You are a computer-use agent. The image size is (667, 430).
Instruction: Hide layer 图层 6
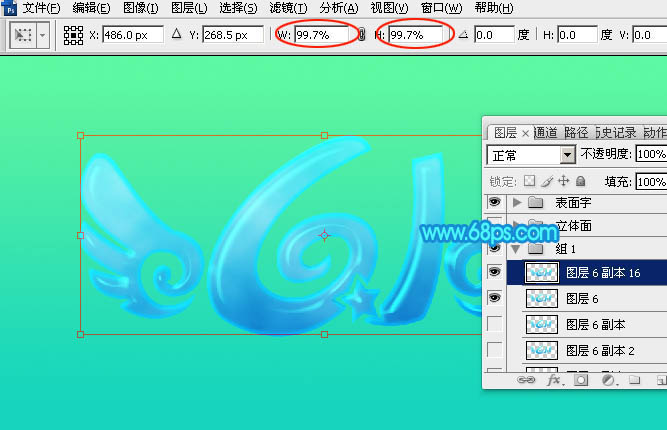[494, 298]
